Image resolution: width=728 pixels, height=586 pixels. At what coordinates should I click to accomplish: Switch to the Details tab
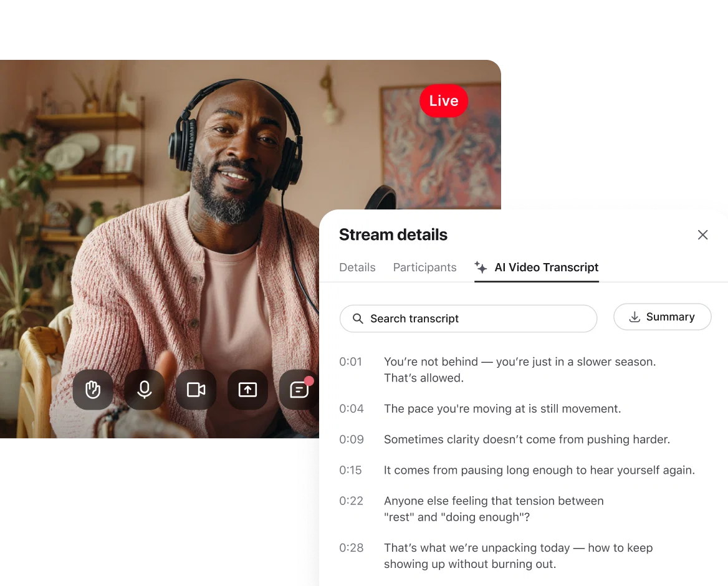[357, 267]
